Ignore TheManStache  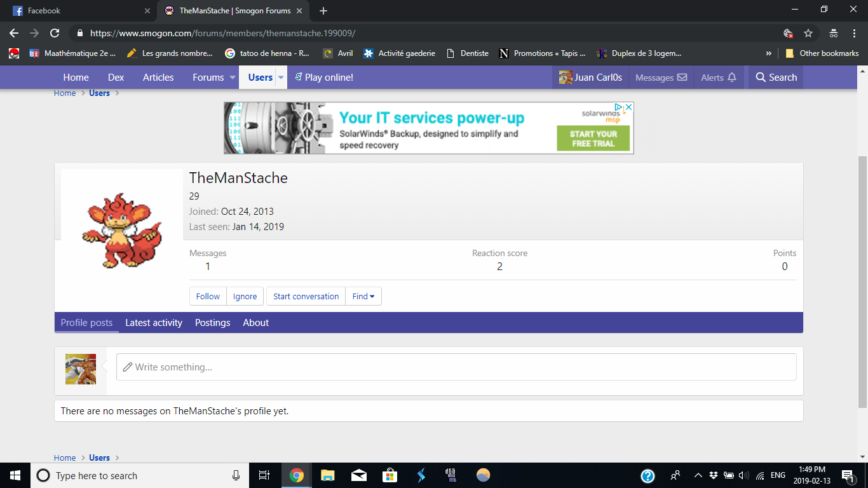pos(245,296)
